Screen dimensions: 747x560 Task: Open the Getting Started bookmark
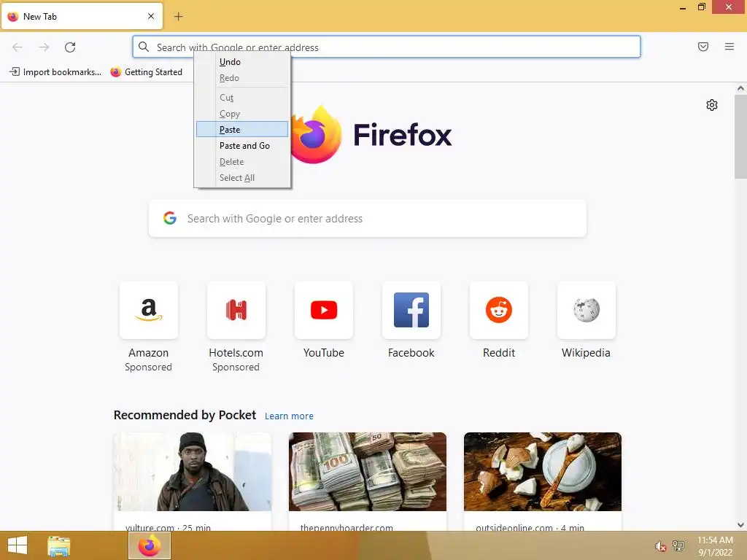[x=146, y=72]
